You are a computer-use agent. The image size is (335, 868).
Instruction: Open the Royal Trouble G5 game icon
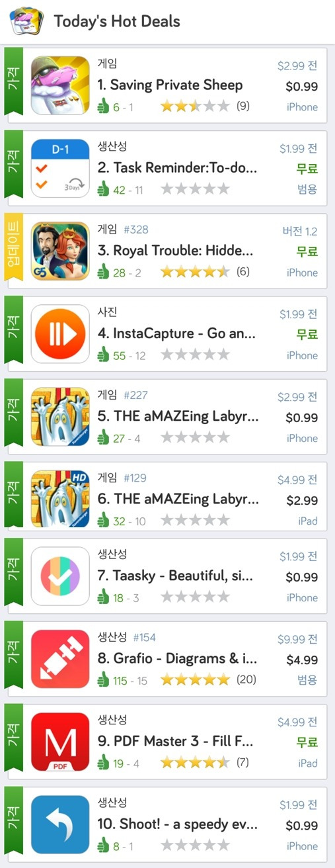click(60, 251)
